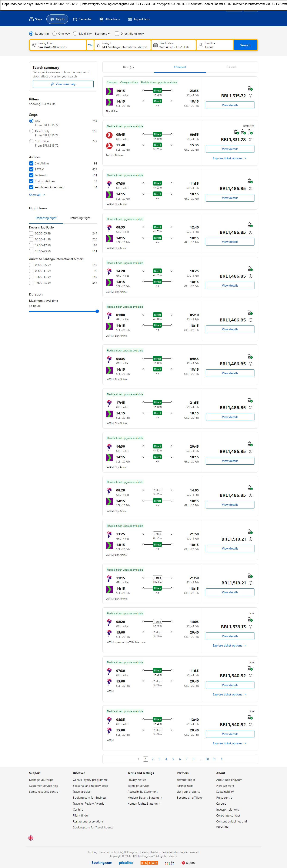287x868 pixels.
Task: Open the Returning flight tab
Action: [80, 218]
